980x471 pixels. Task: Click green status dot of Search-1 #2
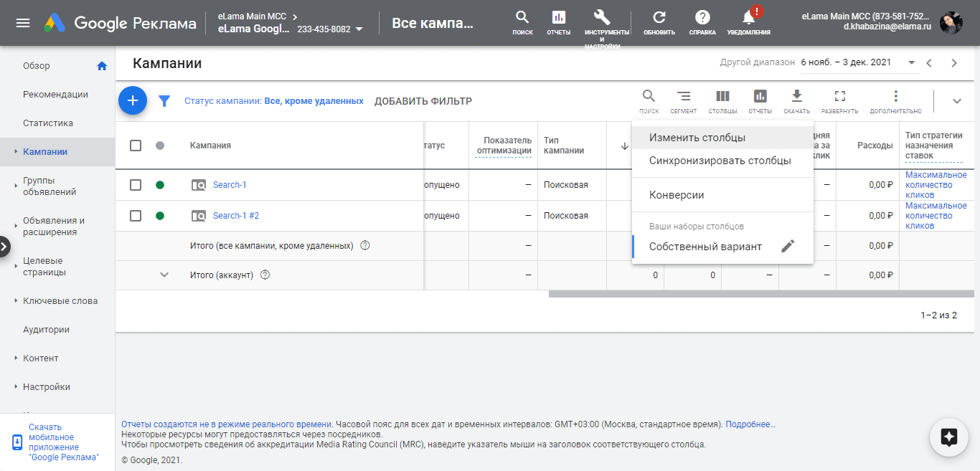pyautogui.click(x=160, y=216)
